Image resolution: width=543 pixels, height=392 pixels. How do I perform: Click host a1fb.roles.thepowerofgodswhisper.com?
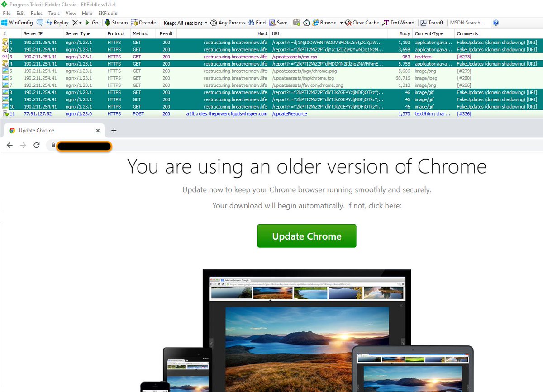[x=227, y=114]
